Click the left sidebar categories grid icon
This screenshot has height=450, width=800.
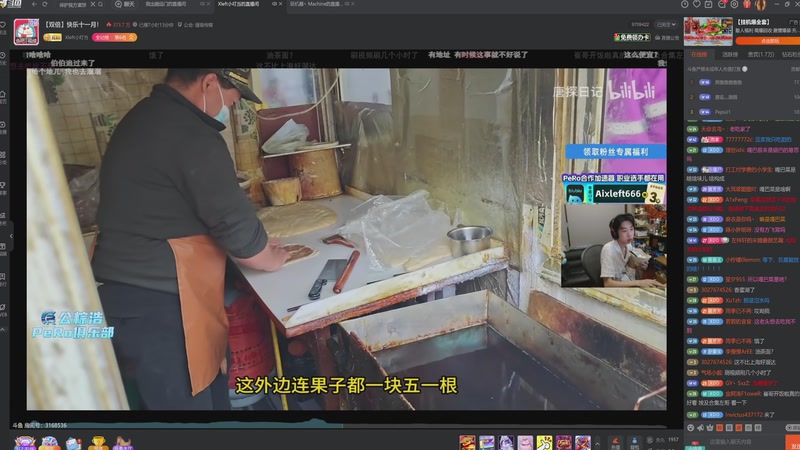tap(3, 157)
